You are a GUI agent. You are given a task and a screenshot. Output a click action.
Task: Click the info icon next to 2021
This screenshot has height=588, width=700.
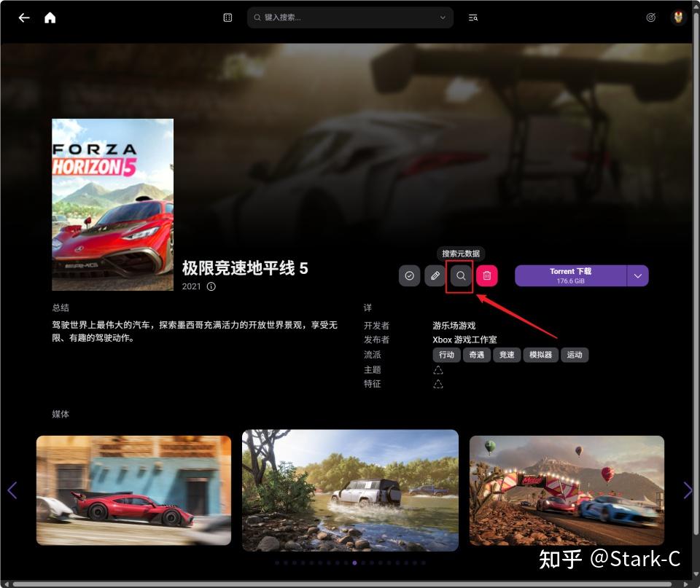pos(211,286)
